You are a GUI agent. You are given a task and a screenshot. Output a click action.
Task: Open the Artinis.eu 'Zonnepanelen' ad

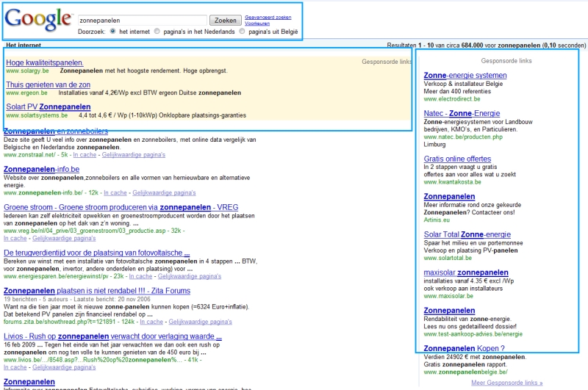449,196
